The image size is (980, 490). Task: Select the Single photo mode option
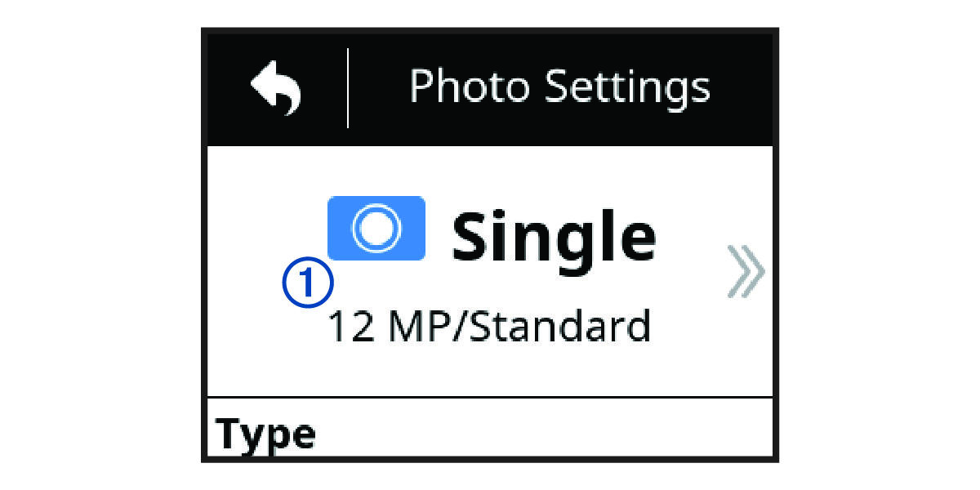555,235
